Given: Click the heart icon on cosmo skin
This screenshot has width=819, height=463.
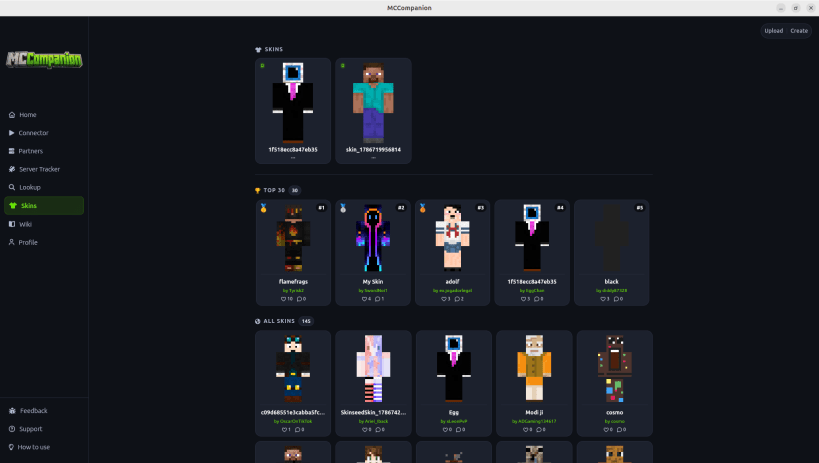Looking at the screenshot, I should point(606,430).
